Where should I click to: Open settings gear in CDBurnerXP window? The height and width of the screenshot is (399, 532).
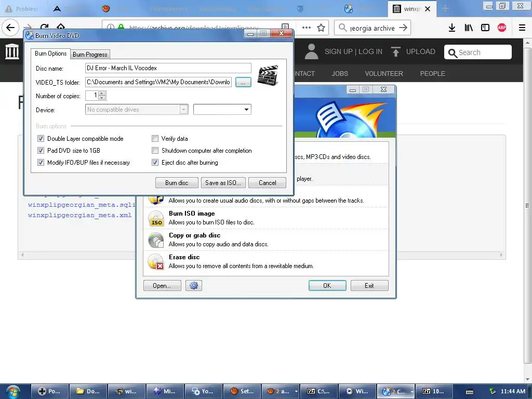[x=194, y=286]
